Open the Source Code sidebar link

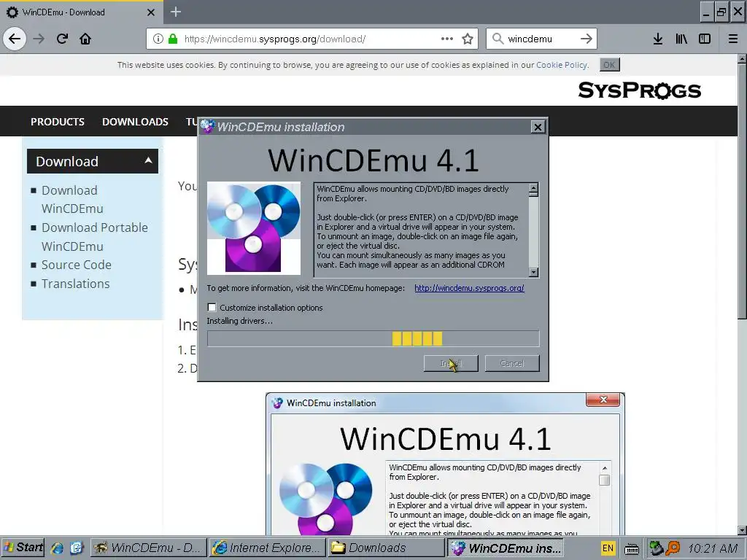76,265
